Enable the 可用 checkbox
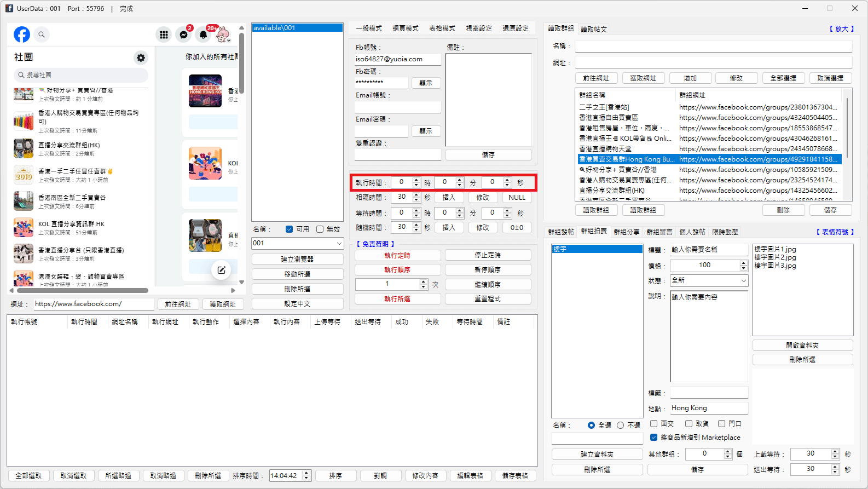 289,229
